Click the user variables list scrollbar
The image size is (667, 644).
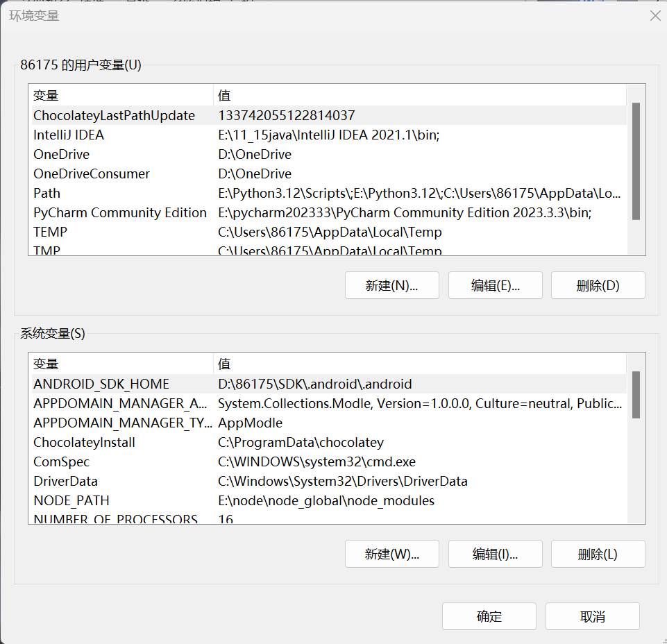point(636,161)
